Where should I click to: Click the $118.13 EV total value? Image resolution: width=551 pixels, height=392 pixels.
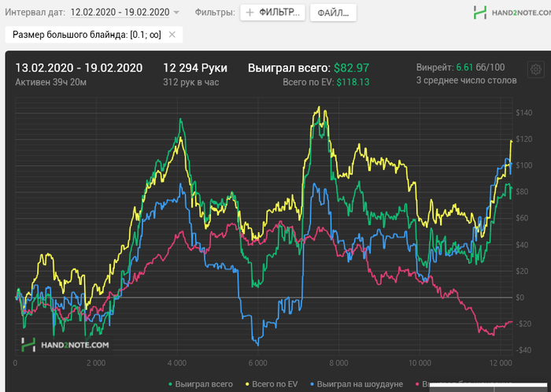[353, 82]
